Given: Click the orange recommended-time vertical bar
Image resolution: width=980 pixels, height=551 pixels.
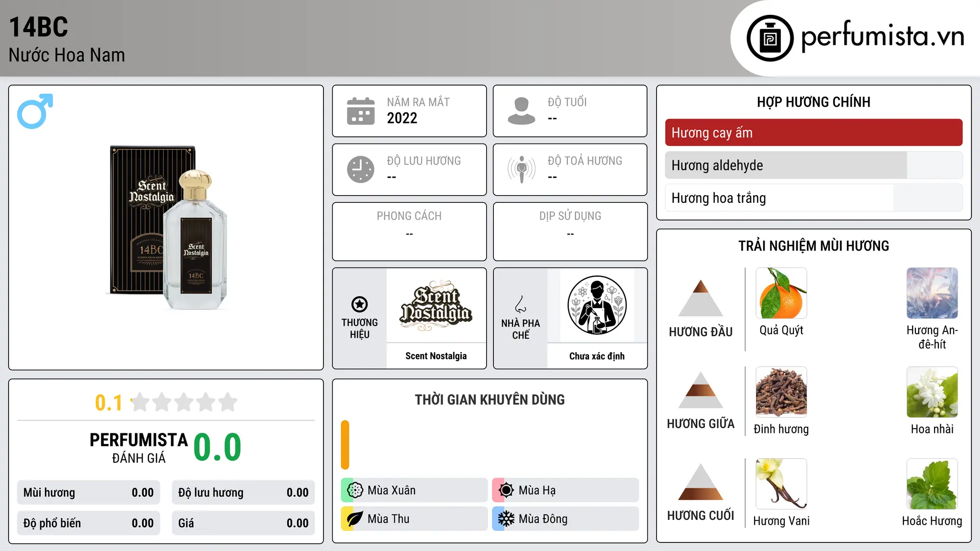Looking at the screenshot, I should [x=345, y=445].
